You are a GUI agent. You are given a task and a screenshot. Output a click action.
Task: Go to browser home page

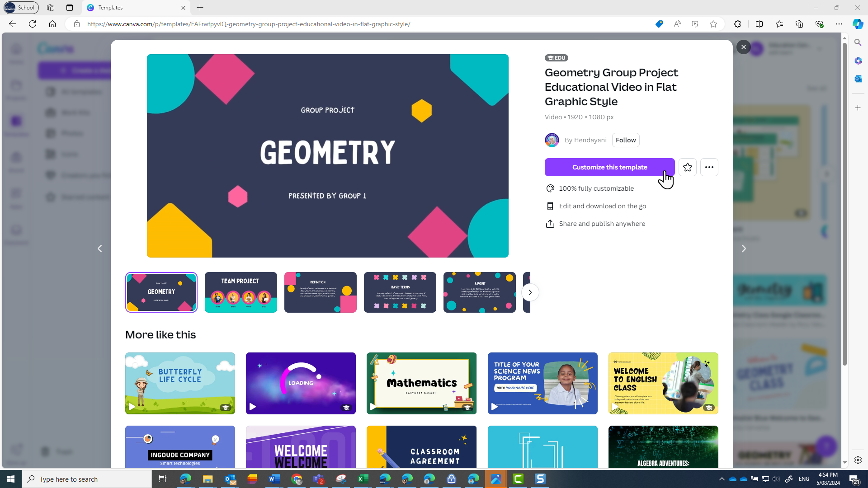click(x=52, y=24)
